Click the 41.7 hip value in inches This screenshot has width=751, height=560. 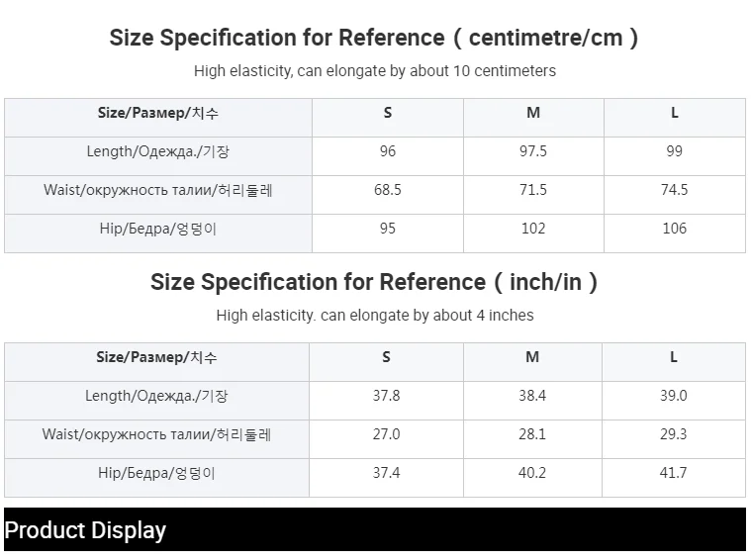674,473
